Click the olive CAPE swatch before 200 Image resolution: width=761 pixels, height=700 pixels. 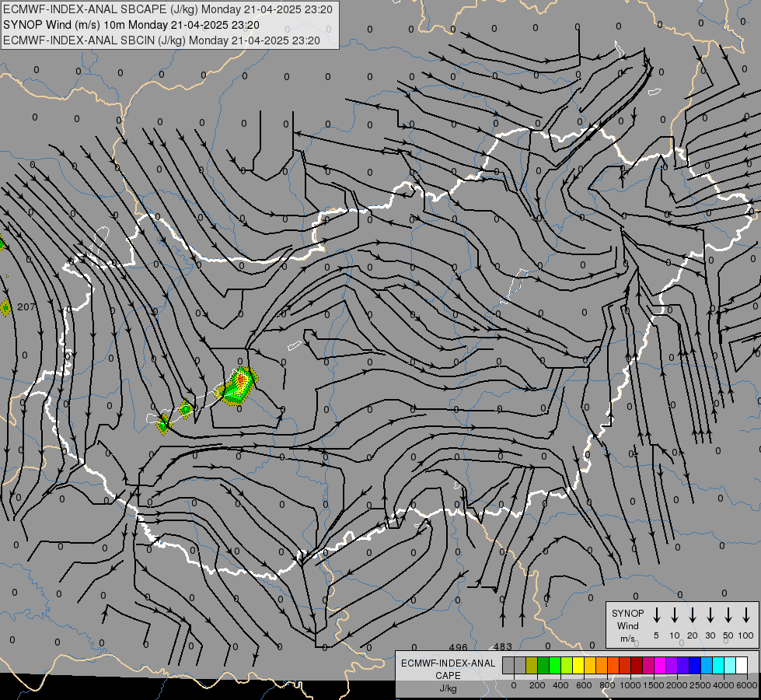click(532, 665)
